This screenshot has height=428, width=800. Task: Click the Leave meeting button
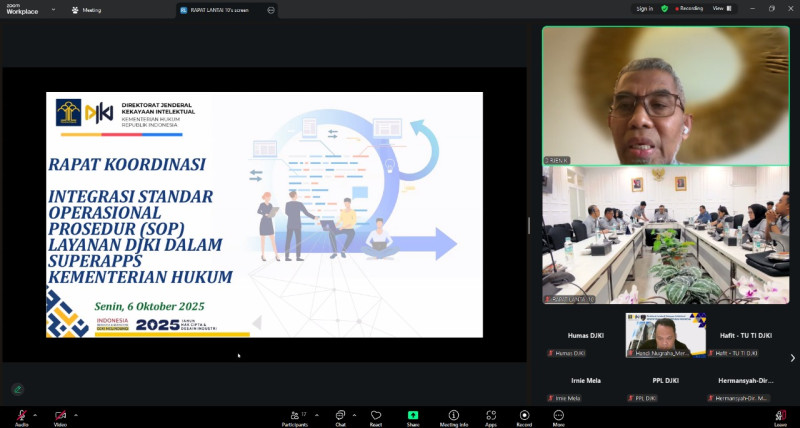[779, 416]
